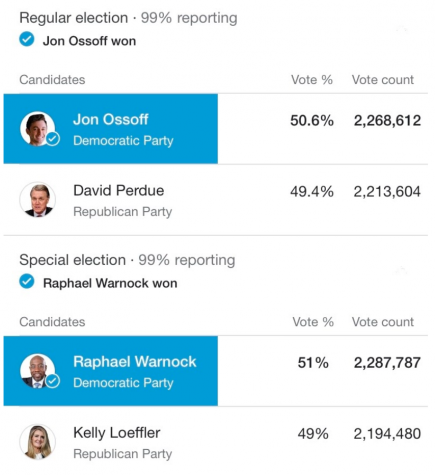435x475 pixels.
Task: Click Vote count header in regular election
Action: (383, 80)
